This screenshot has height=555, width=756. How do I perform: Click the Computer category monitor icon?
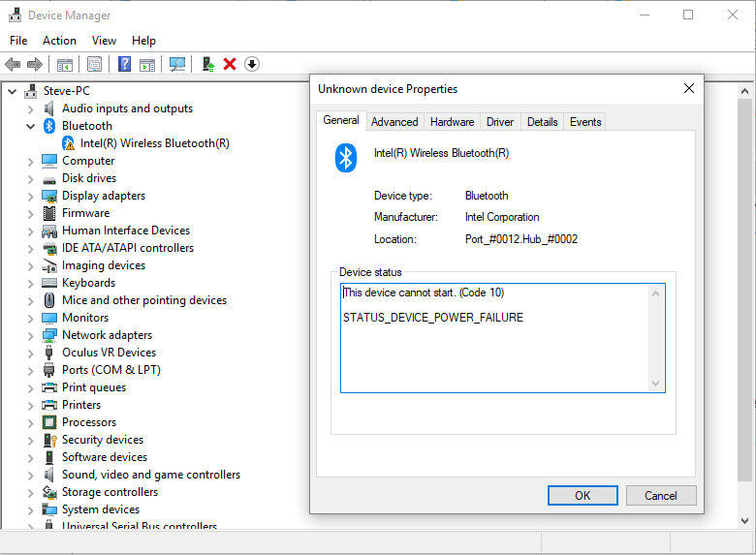49,161
